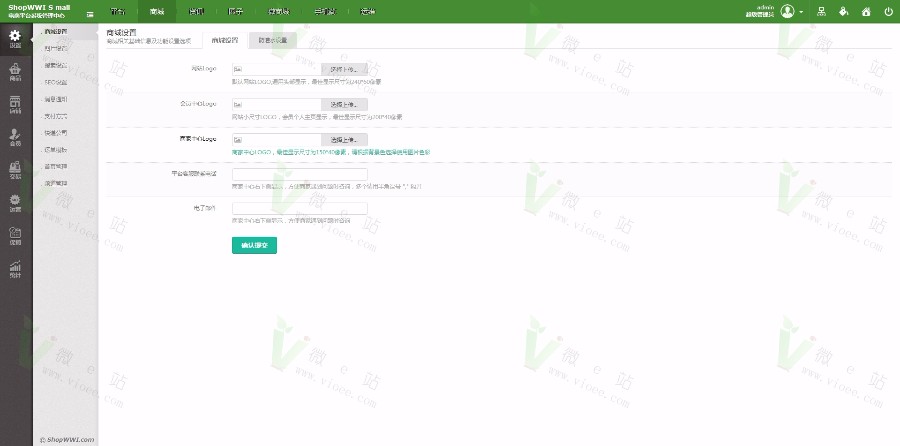This screenshot has height=446, width=900.
Task: Toggle the sidebar collapse icon beside the logo
Action: [x=90, y=14]
